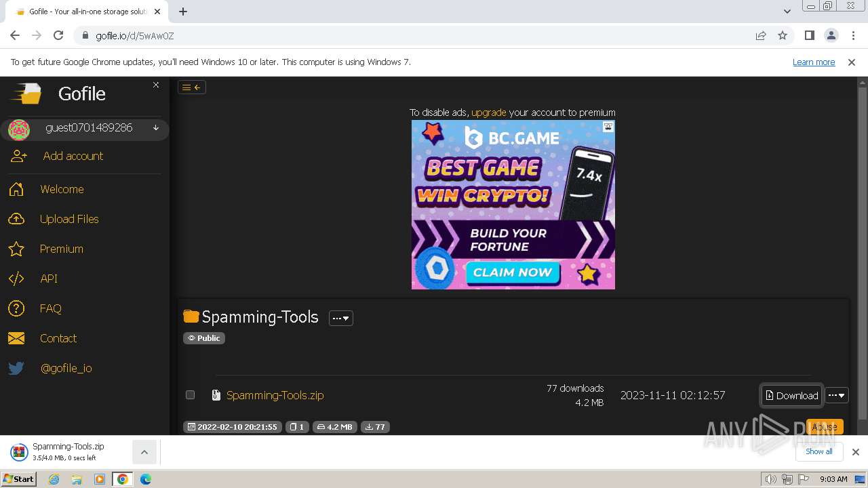
Task: Click the guest account avatar icon
Action: (x=19, y=129)
